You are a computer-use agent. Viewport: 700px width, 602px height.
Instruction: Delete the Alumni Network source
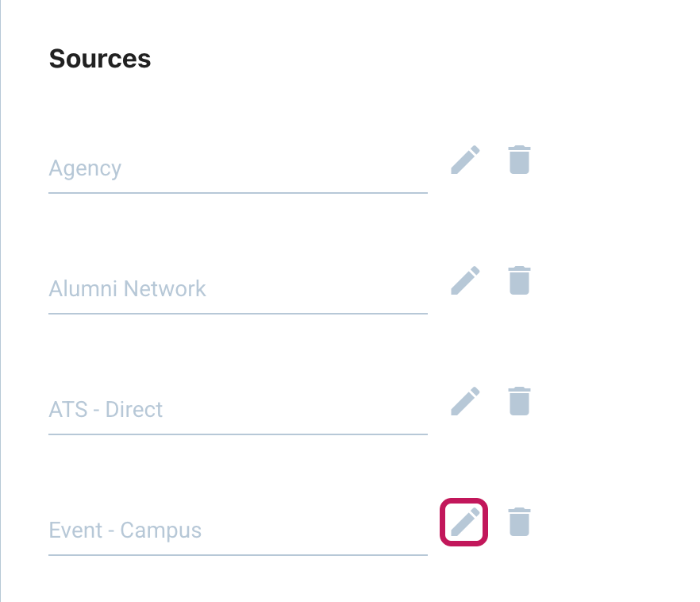(519, 280)
